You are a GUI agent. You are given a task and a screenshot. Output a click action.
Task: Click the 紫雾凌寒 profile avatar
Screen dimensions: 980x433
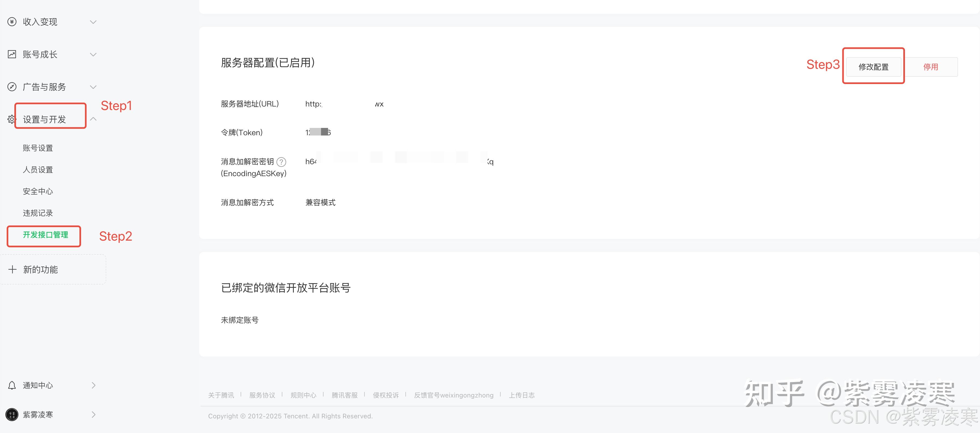coord(12,414)
